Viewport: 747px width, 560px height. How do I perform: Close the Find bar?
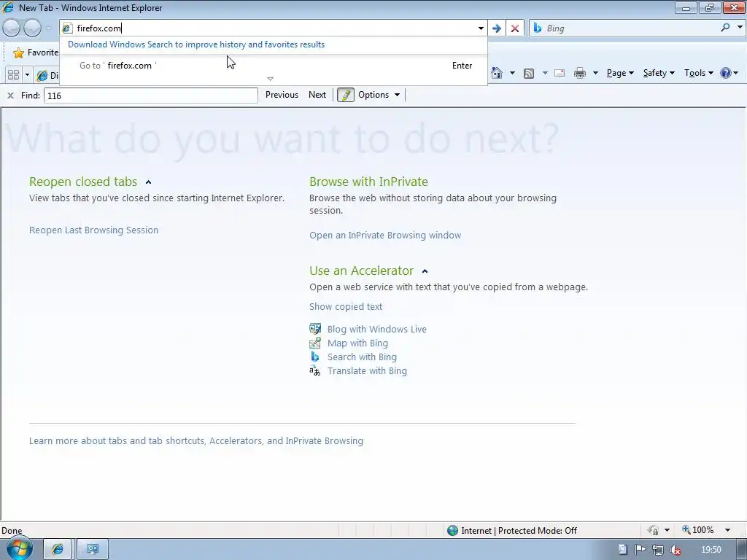point(10,96)
